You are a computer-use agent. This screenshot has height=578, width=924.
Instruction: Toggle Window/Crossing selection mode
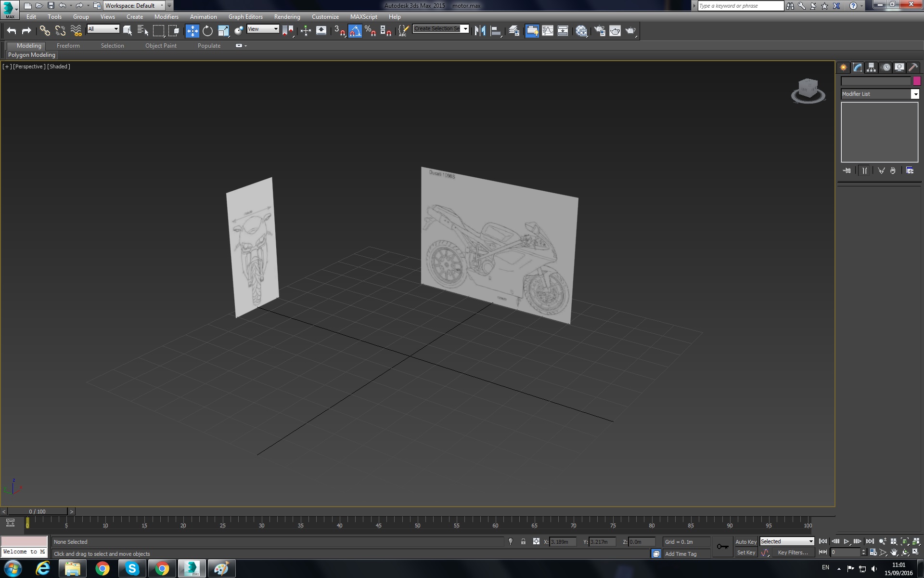(174, 31)
